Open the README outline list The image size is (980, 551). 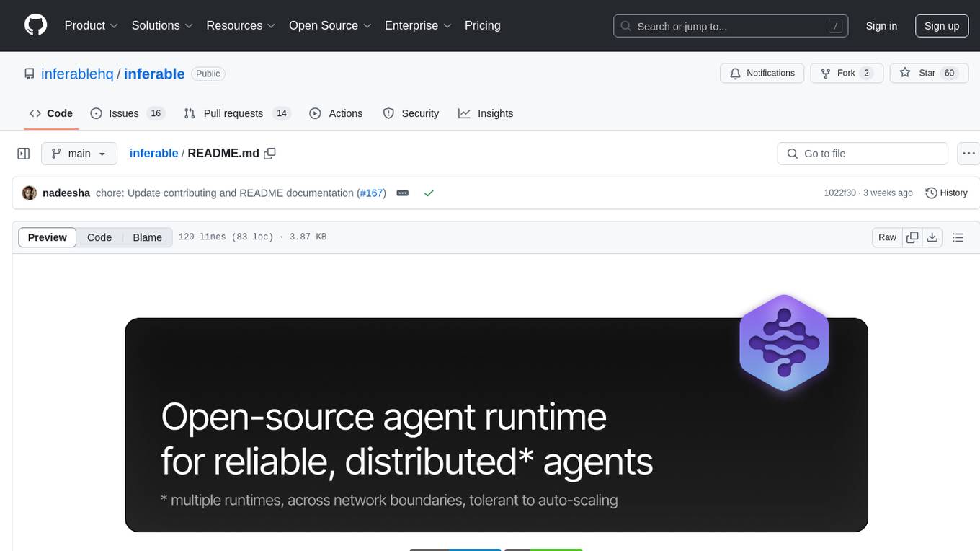958,237
